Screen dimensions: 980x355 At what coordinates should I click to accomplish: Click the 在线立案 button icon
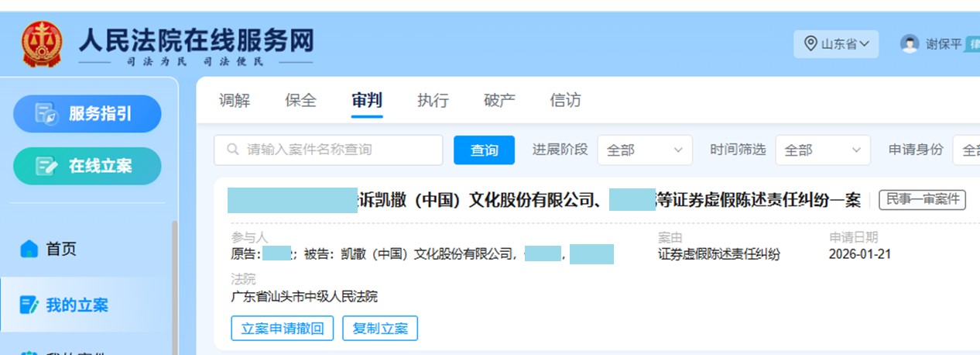(47, 166)
